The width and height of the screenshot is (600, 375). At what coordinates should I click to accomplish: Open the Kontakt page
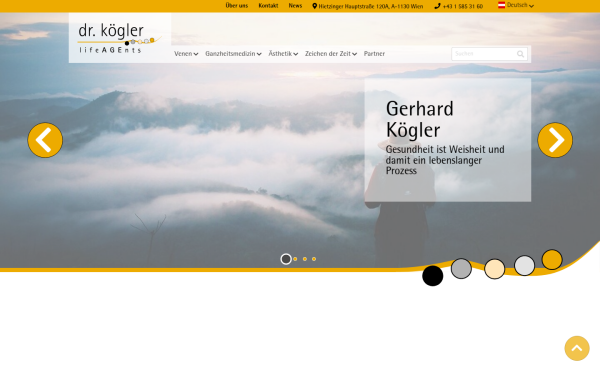coord(268,6)
